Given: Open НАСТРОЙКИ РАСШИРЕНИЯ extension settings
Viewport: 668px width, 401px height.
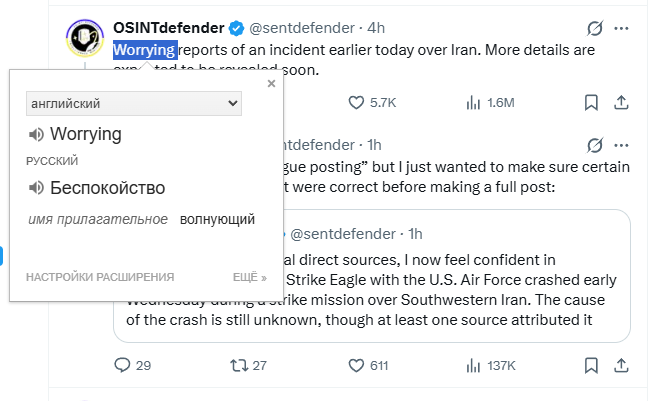Looking at the screenshot, I should point(100,277).
